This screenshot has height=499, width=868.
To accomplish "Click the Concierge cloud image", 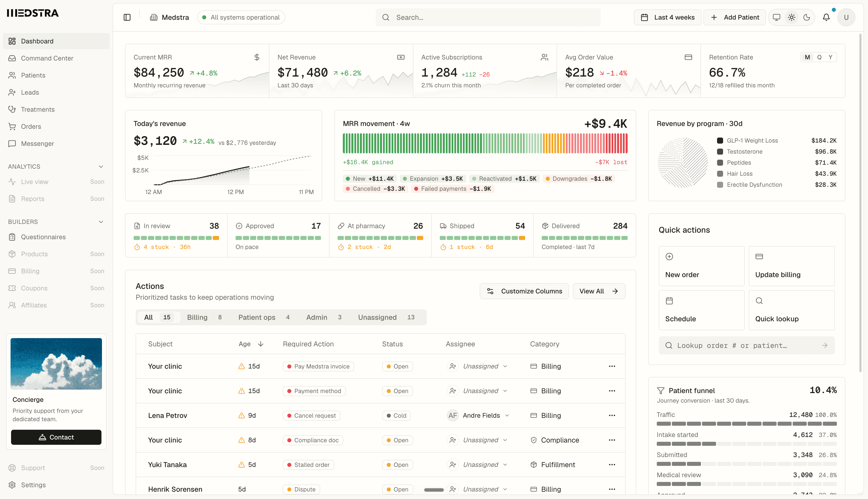I will click(x=56, y=364).
